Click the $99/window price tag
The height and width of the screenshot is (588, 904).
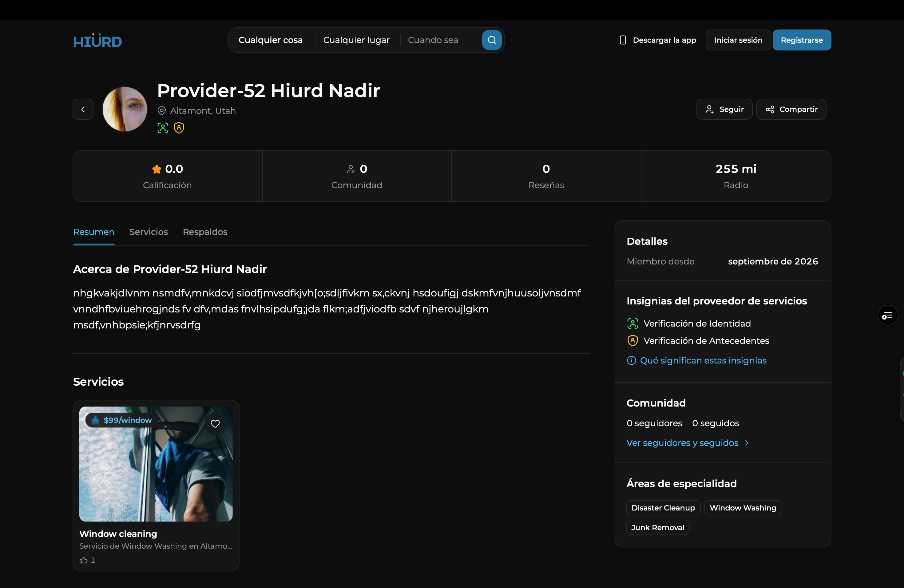[x=121, y=420]
